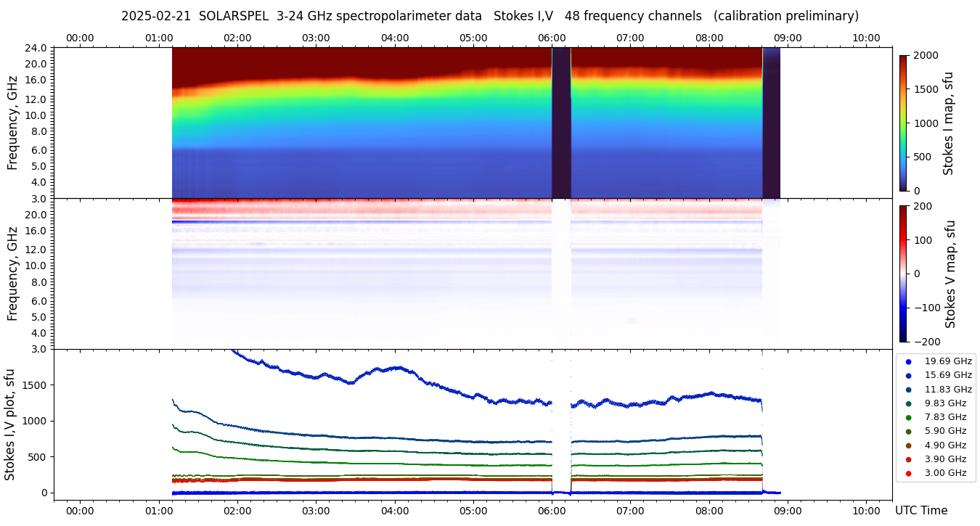Select the 9.83 GHz legend marker
The image size is (980, 526).
(908, 403)
